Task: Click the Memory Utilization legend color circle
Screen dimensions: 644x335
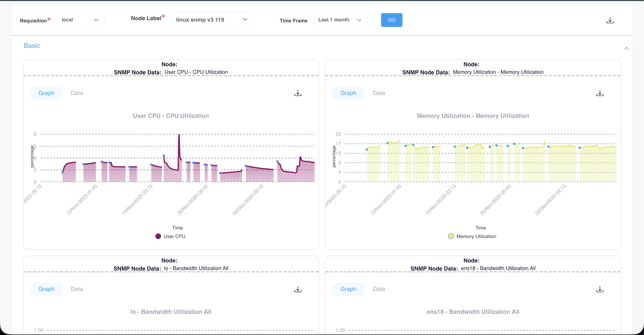Action: pos(451,236)
